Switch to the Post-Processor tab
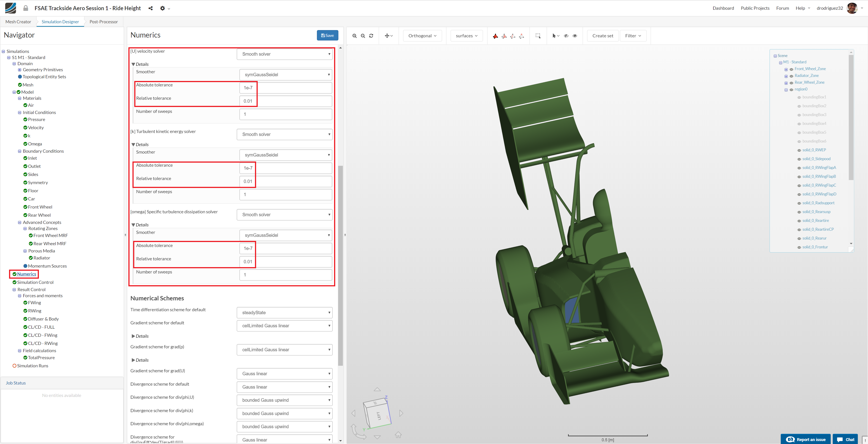 pos(104,21)
